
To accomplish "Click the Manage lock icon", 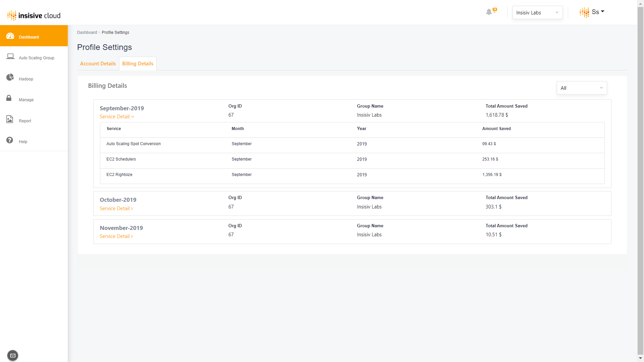I will pos(9,98).
